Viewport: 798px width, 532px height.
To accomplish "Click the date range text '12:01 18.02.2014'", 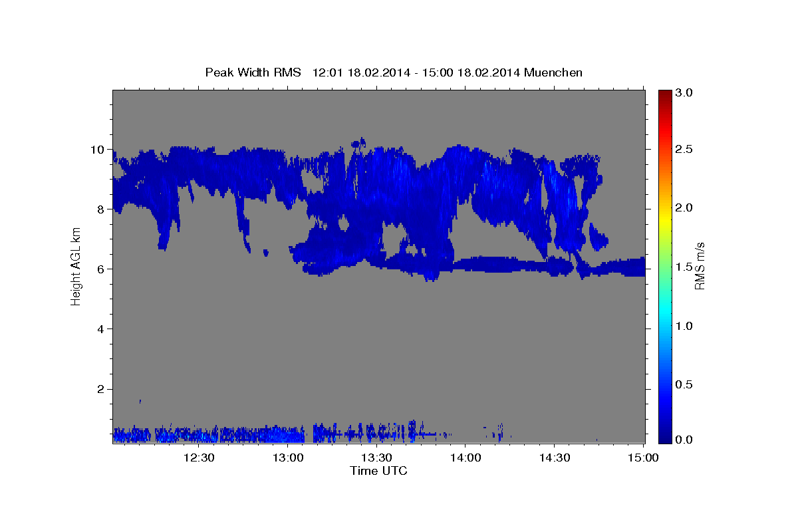I will pyautogui.click(x=359, y=72).
